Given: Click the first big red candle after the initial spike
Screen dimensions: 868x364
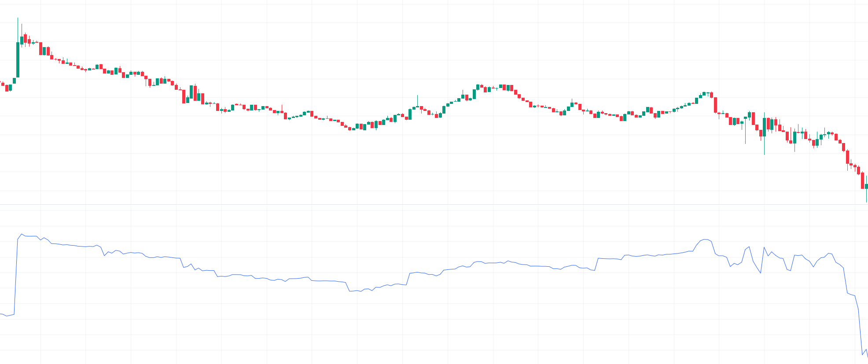Looking at the screenshot, I should (x=41, y=48).
